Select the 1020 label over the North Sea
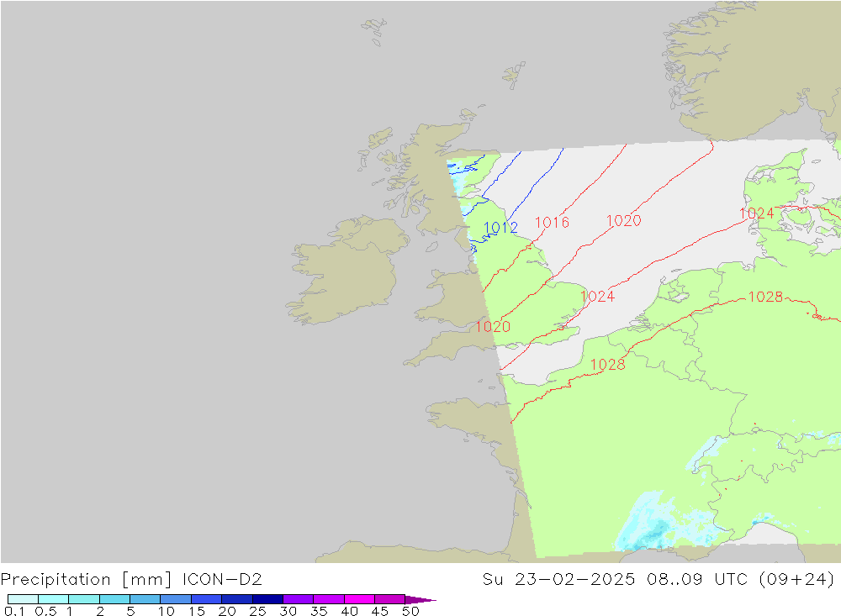Screen dimensions: 841x616 [x=623, y=220]
